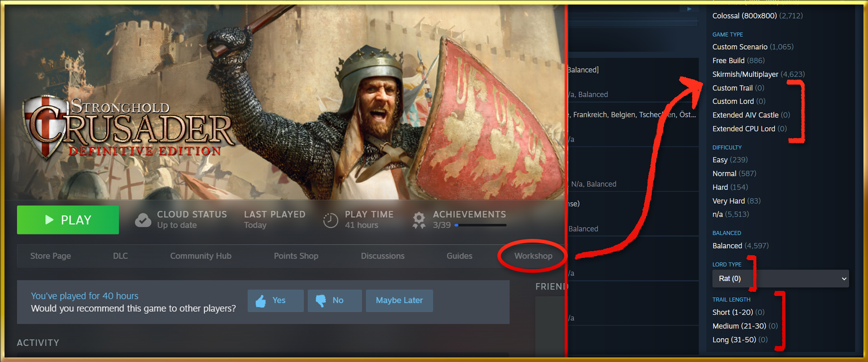Screen dimensions: 868x362
Task: Click the Maybe Later button
Action: 399,300
